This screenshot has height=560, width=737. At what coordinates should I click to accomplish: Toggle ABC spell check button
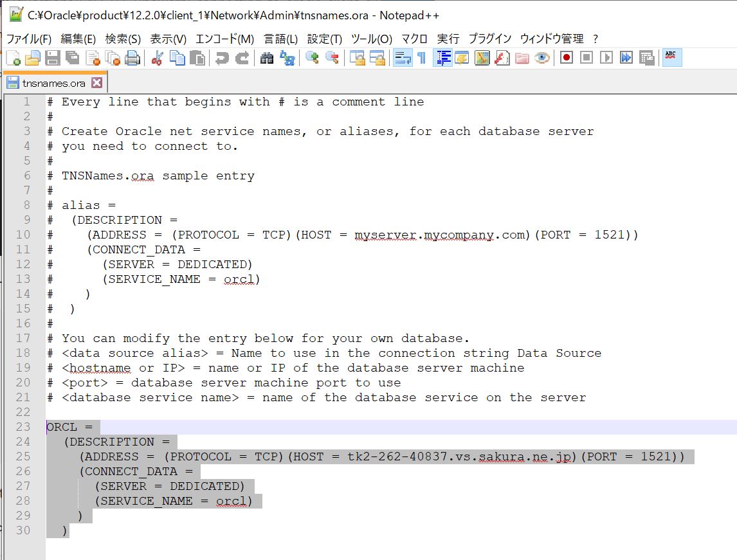671,57
